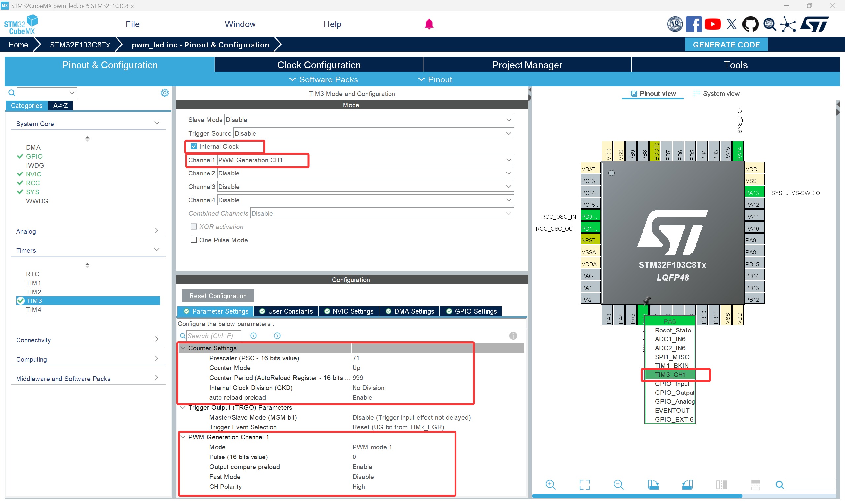Click the settings gear in categories panel

[164, 93]
